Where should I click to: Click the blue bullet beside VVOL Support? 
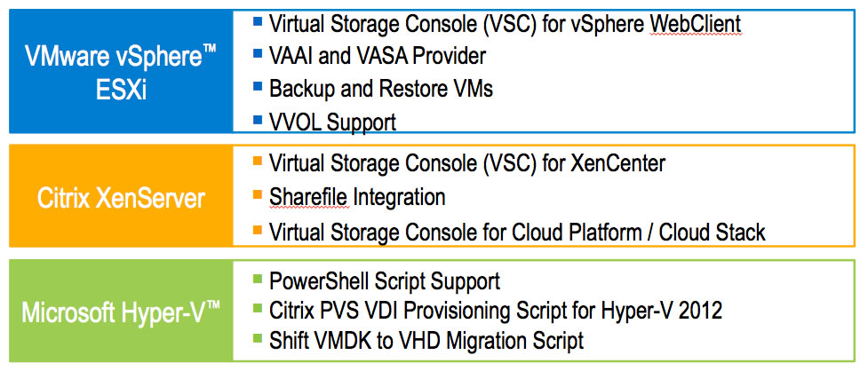tap(256, 119)
